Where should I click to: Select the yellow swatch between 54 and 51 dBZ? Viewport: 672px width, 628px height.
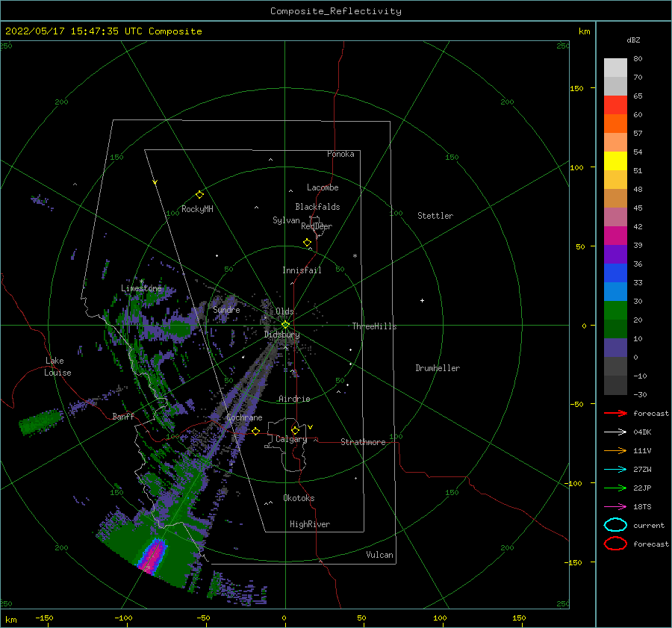[x=615, y=161]
